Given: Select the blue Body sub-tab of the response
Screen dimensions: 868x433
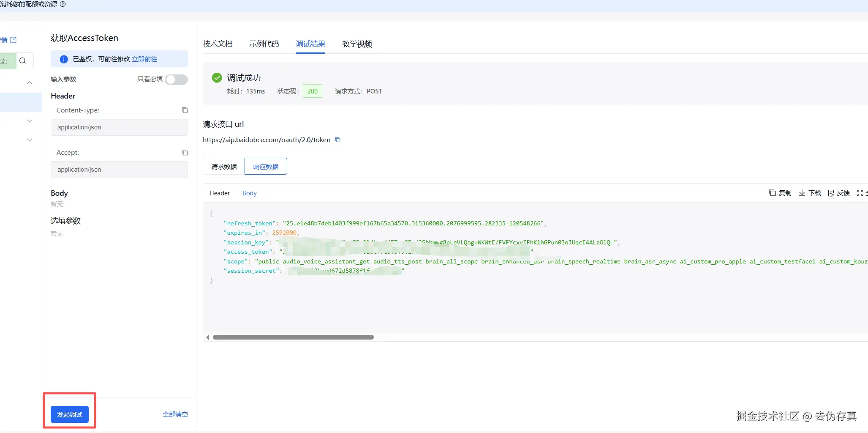Looking at the screenshot, I should [250, 193].
